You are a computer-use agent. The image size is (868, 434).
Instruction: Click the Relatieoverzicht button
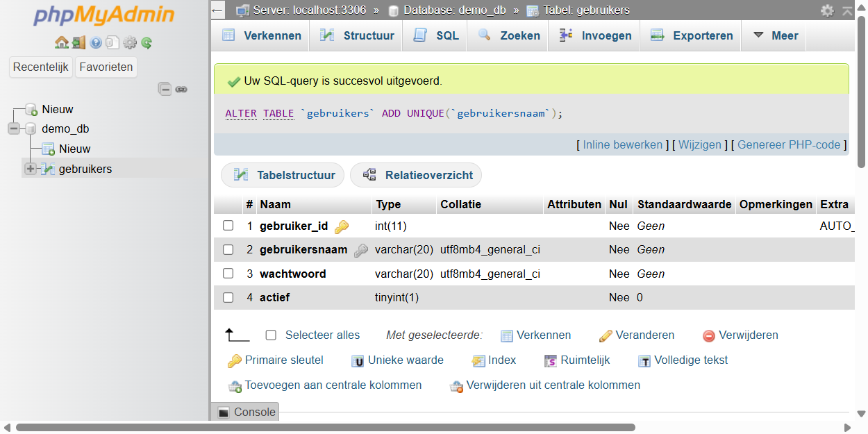point(416,175)
